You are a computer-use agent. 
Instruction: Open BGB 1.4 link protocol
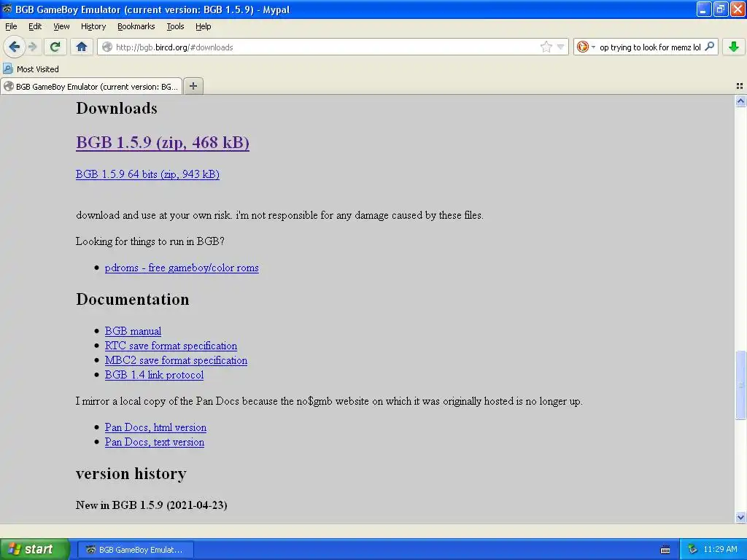tap(154, 375)
